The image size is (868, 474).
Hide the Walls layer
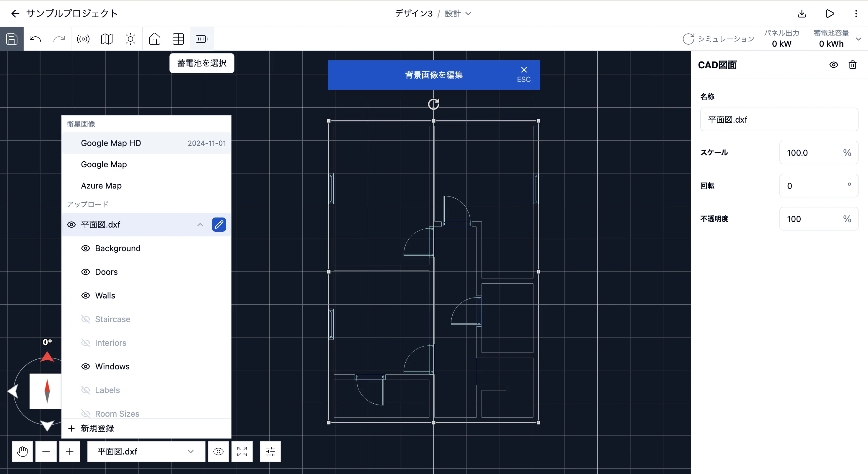[86, 296]
